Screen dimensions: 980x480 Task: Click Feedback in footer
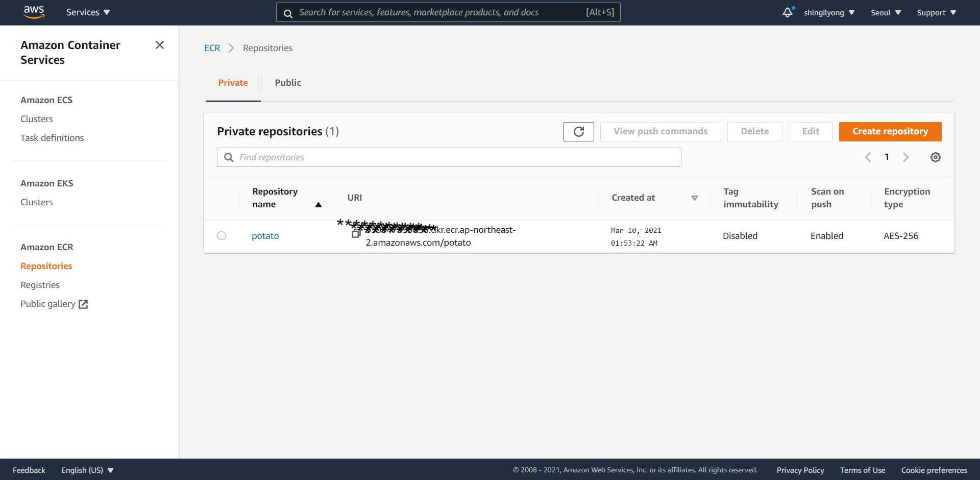29,470
